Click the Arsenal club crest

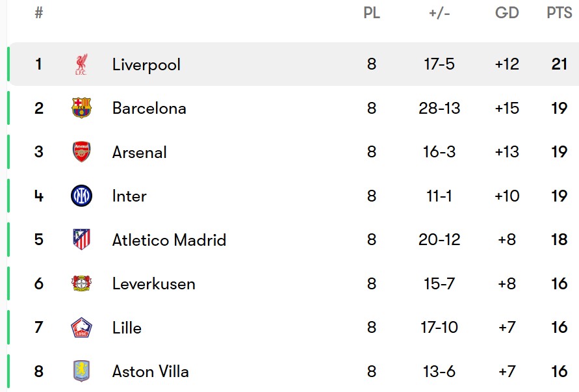[81, 152]
